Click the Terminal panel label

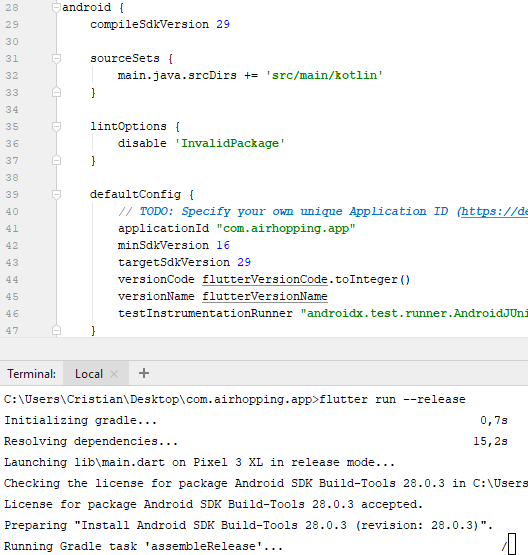coord(31,374)
